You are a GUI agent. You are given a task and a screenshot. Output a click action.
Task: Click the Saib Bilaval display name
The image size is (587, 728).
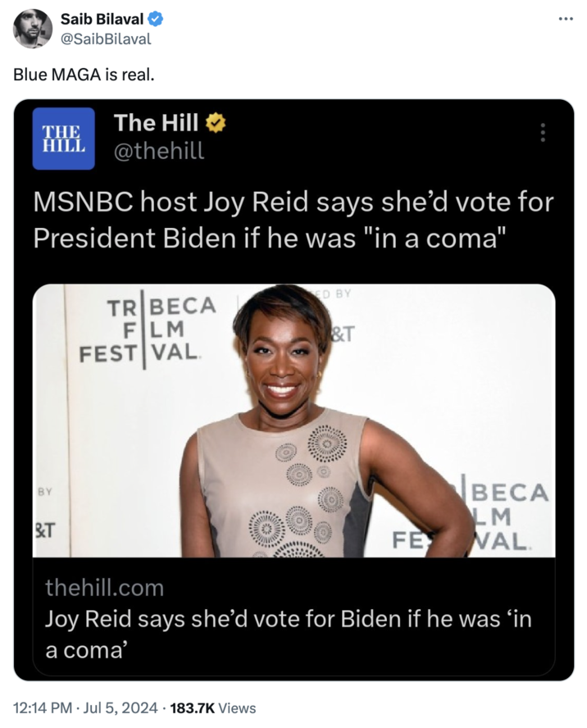102,19
